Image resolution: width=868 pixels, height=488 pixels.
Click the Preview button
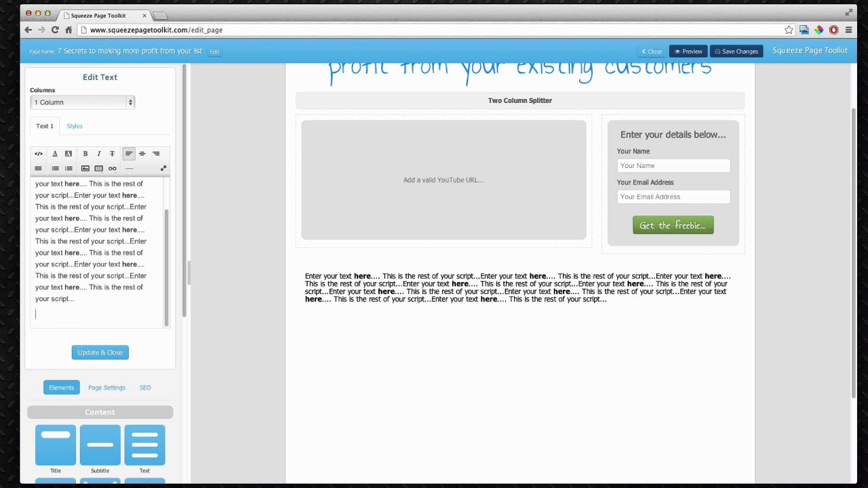point(688,52)
